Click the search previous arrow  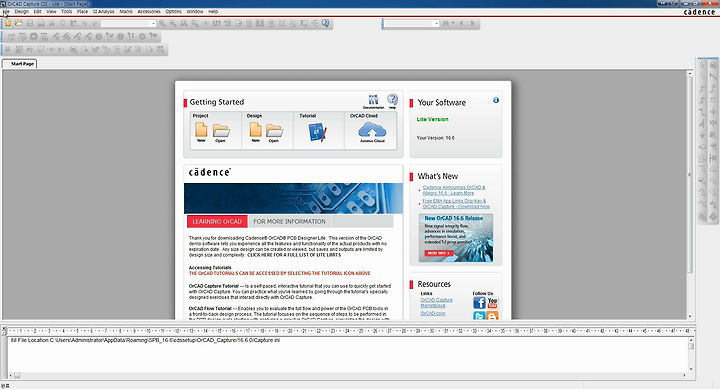pos(461,23)
